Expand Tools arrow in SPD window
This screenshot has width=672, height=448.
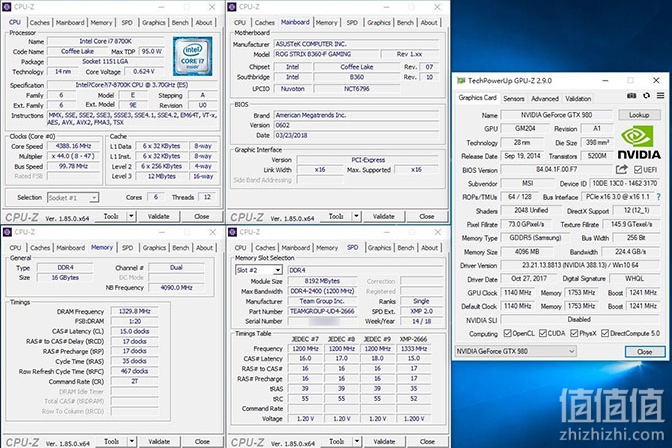click(x=357, y=442)
